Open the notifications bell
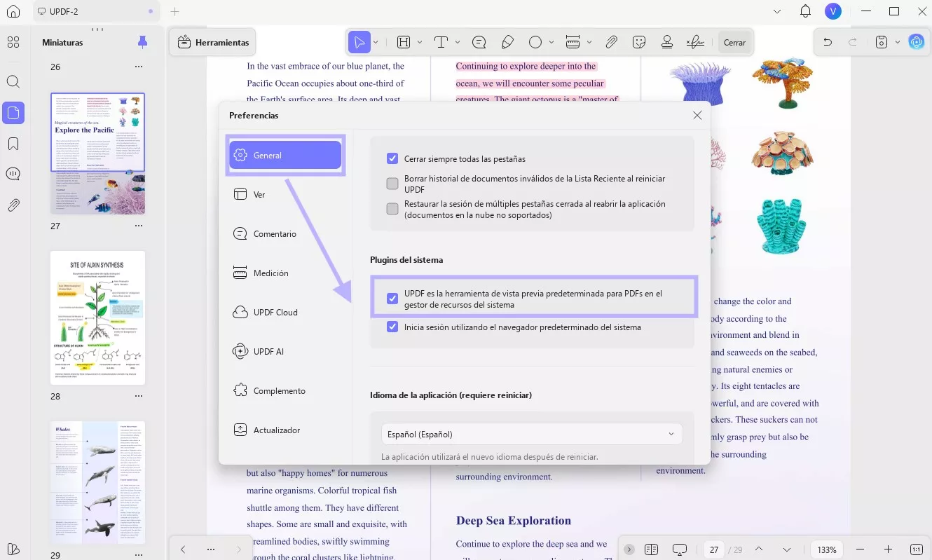Screen dimensions: 932x560 click(x=806, y=11)
